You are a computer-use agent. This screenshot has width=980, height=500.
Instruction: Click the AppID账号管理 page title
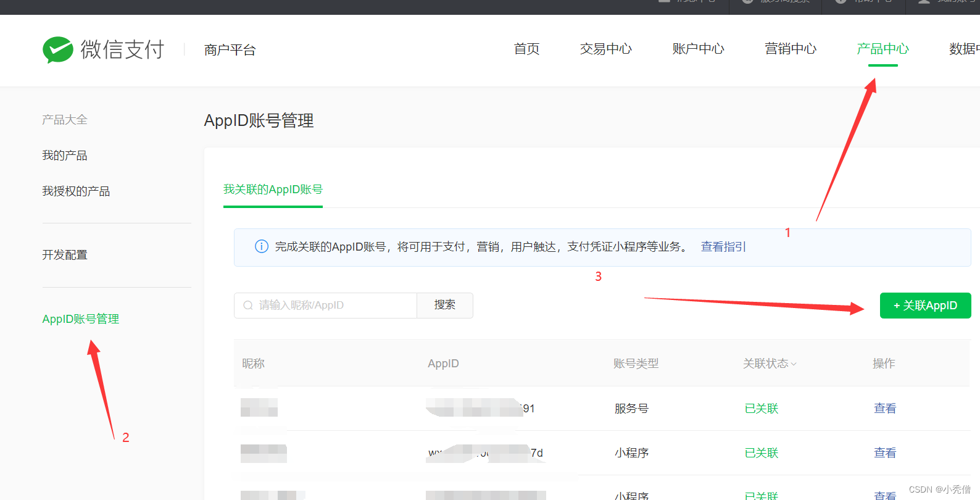click(x=259, y=120)
